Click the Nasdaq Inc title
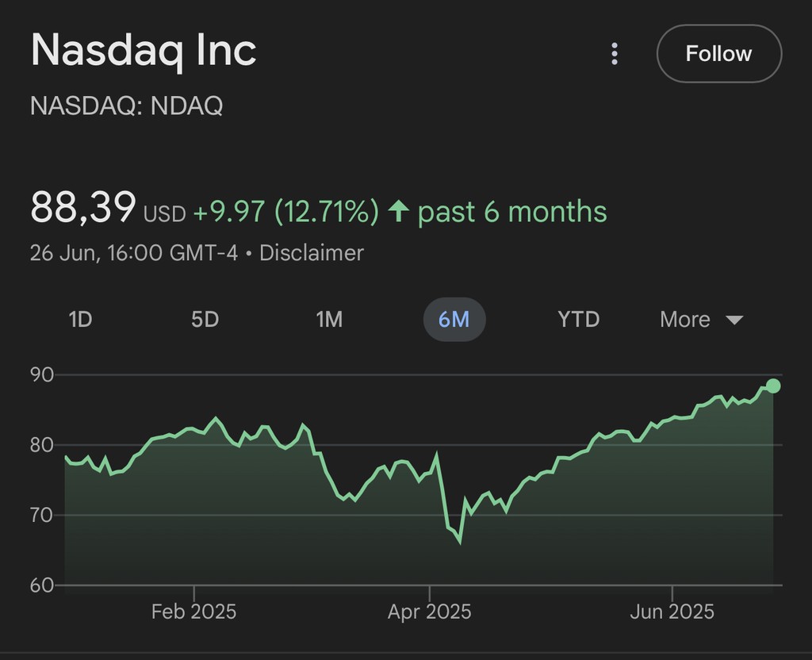The image size is (812, 660). coord(144,51)
